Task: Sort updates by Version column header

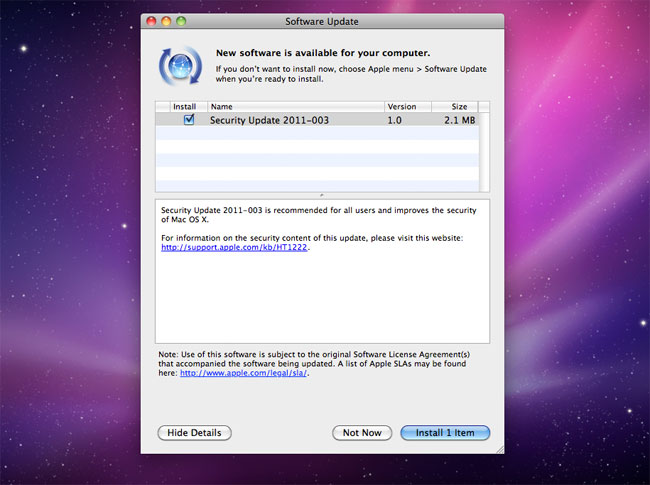Action: coord(407,106)
